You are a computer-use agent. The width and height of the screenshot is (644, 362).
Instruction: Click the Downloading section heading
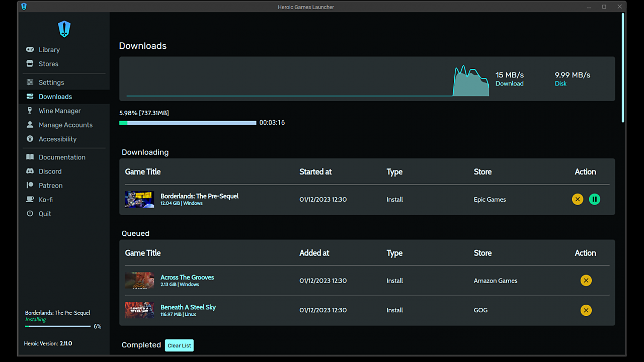(x=145, y=152)
